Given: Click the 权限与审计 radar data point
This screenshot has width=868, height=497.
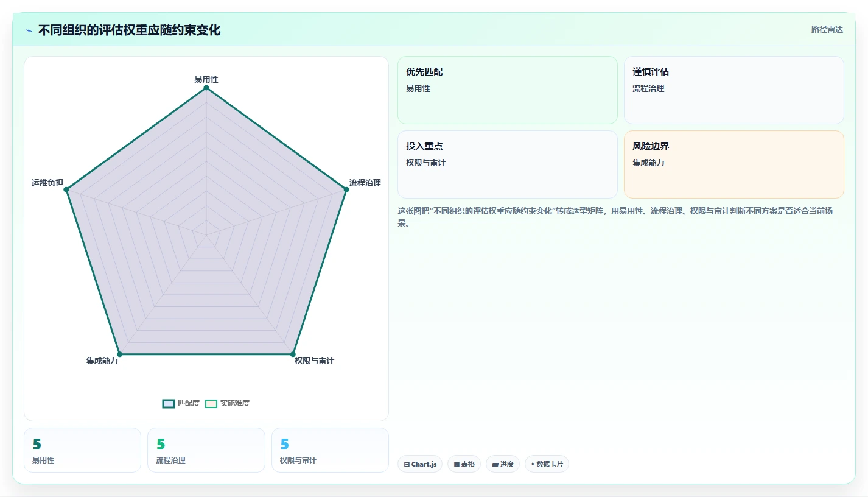Looking at the screenshot, I should (293, 354).
